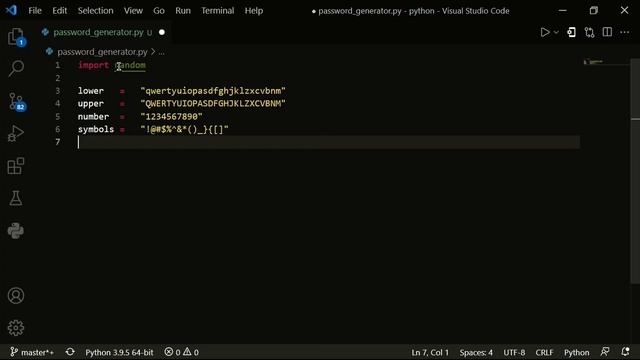This screenshot has height=360, width=640.
Task: Open Source Control view with 82 changes
Action: click(x=16, y=101)
